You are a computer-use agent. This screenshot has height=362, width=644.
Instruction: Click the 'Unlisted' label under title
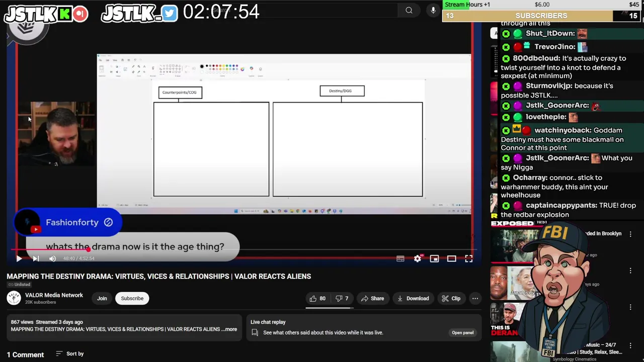tap(19, 285)
